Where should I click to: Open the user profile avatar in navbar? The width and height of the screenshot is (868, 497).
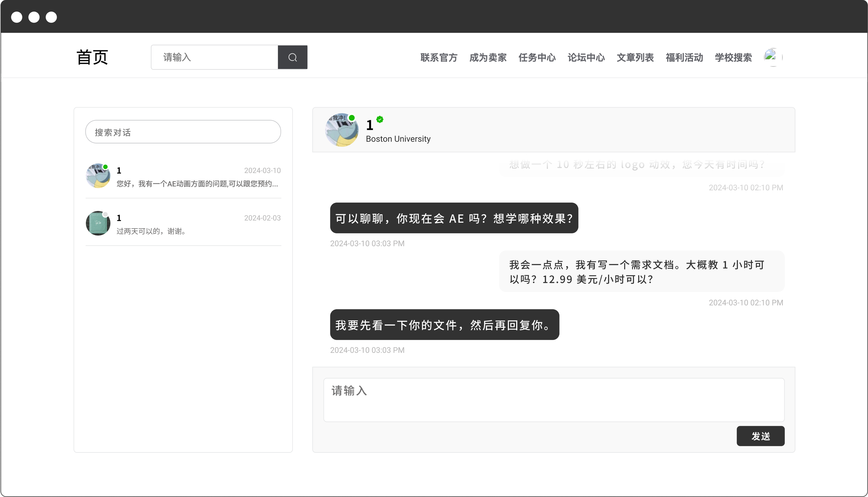[773, 57]
